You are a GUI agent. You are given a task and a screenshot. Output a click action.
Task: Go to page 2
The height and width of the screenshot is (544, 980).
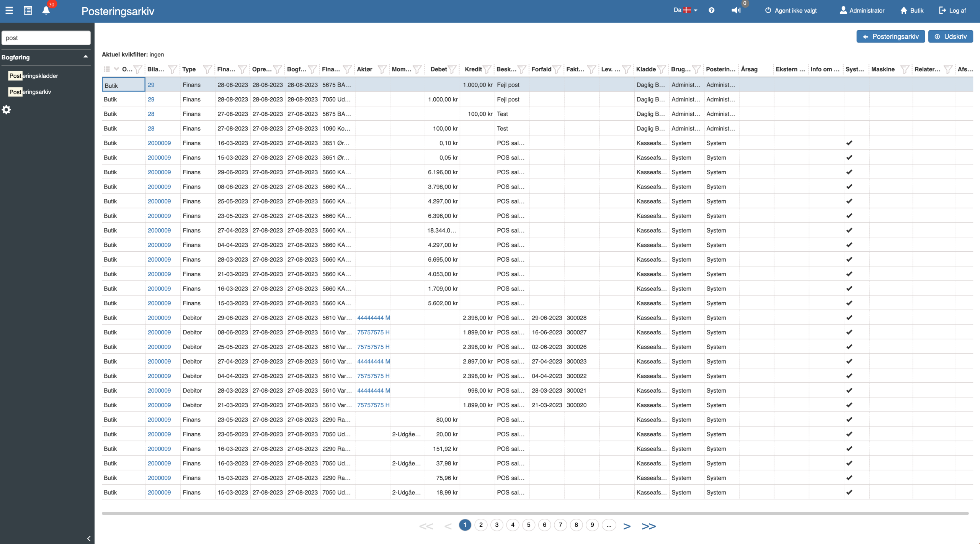(x=481, y=525)
